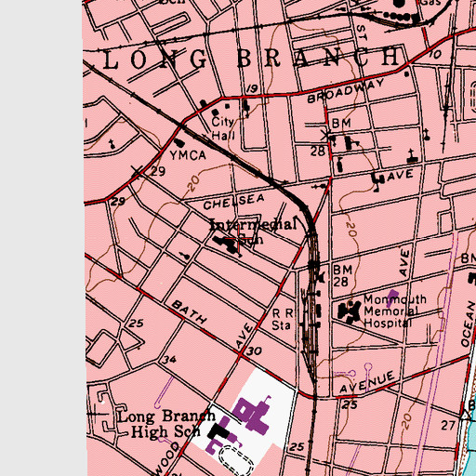Click the R R Sta label
The height and width of the screenshot is (476, 476).
coord(283,319)
